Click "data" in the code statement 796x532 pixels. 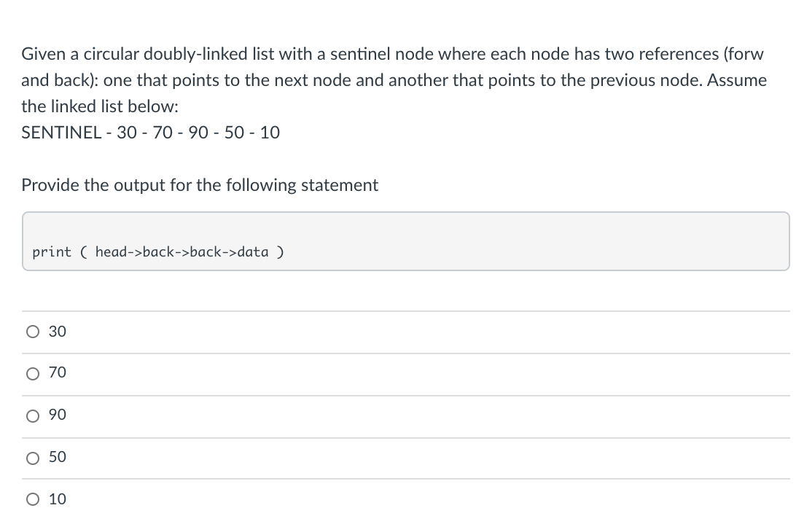253,251
